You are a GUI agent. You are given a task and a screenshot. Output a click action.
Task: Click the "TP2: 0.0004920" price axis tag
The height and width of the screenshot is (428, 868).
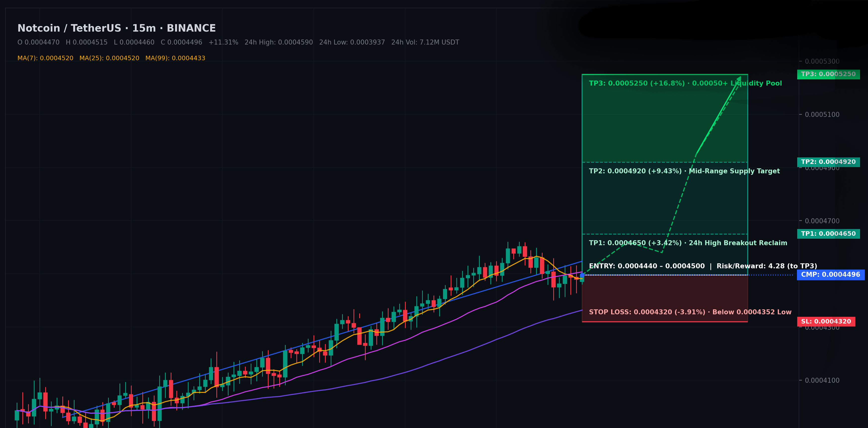(828, 162)
